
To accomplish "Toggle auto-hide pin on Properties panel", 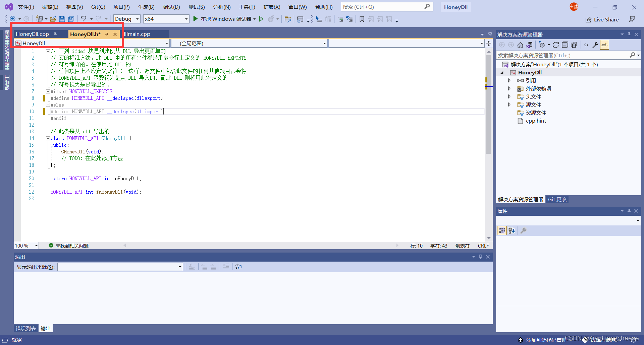I will point(629,211).
